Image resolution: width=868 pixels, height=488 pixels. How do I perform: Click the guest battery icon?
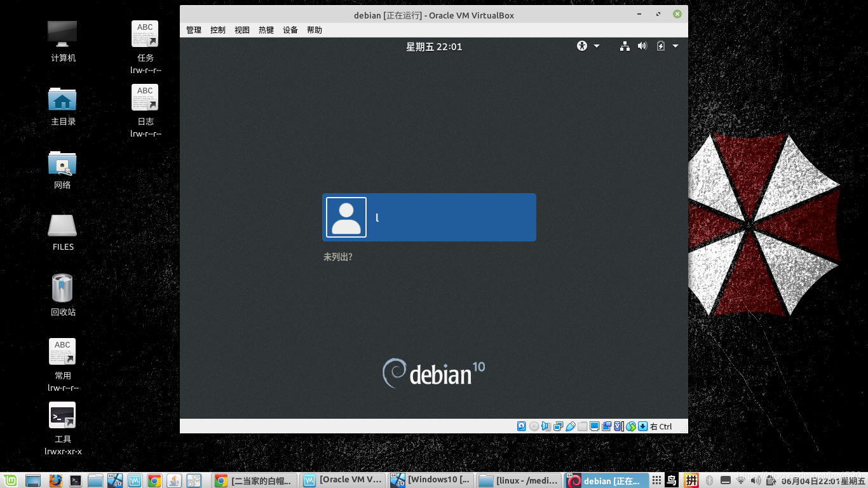(661, 46)
